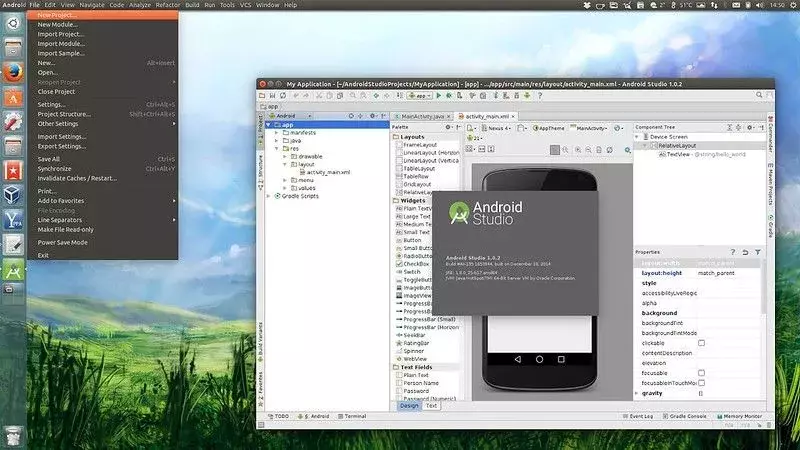
Task: Open the Memory Monitor button
Action: [739, 416]
